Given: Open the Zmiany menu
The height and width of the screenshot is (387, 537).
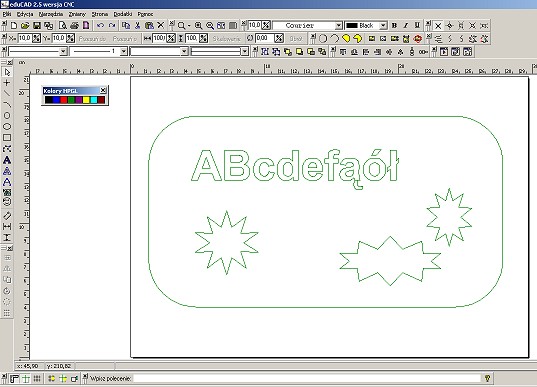Looking at the screenshot, I should pos(77,14).
